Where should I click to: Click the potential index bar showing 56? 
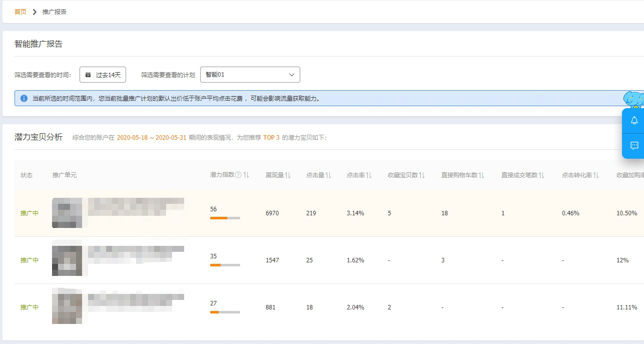(x=225, y=218)
